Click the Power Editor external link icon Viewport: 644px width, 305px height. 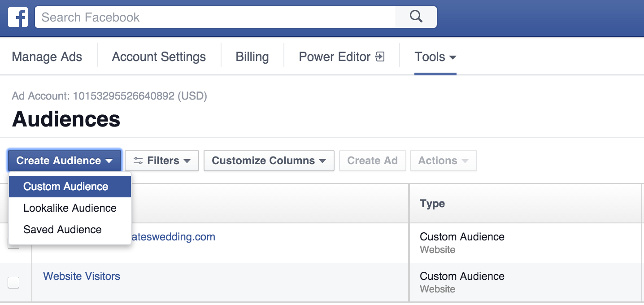pos(379,57)
